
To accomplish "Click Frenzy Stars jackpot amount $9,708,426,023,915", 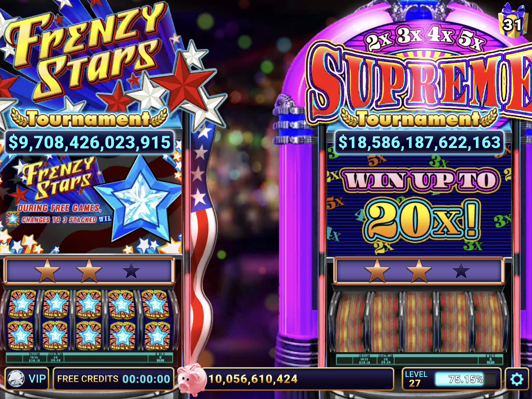I will coord(89,142).
